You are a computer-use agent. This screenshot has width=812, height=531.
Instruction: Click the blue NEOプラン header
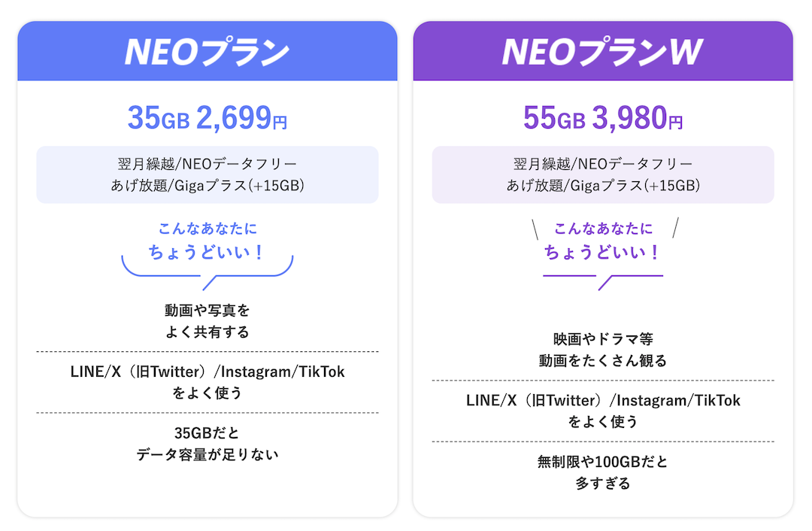click(x=207, y=51)
